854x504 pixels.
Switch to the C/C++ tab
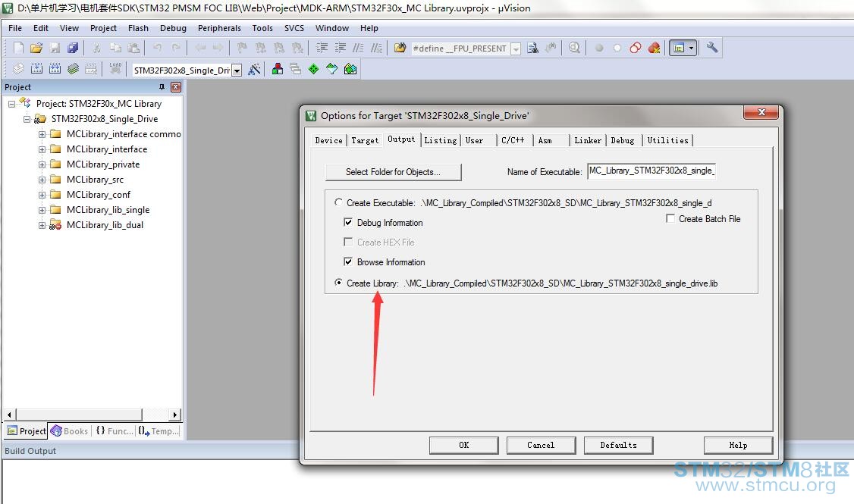513,140
